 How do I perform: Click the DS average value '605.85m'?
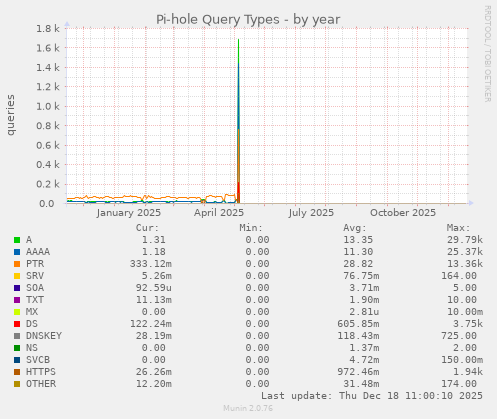pyautogui.click(x=358, y=324)
